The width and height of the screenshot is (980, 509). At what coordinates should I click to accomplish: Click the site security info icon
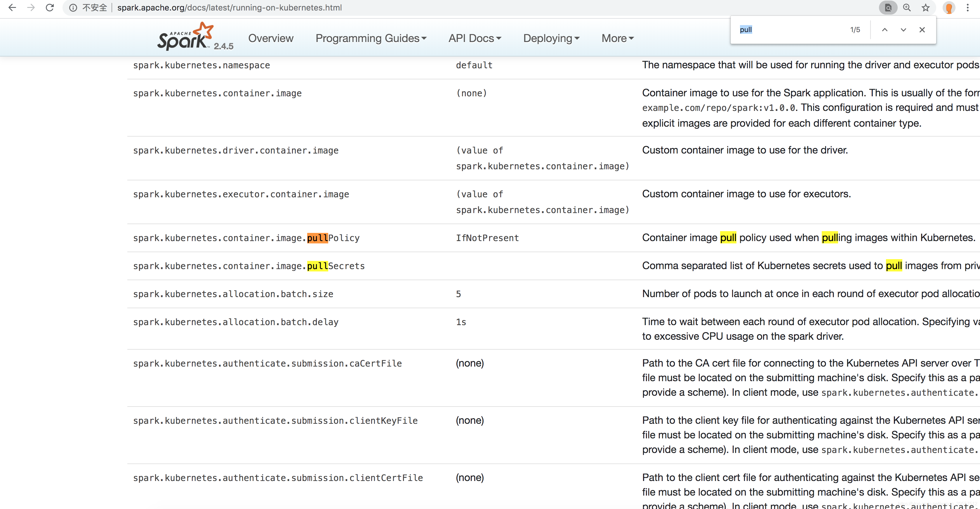pyautogui.click(x=73, y=8)
